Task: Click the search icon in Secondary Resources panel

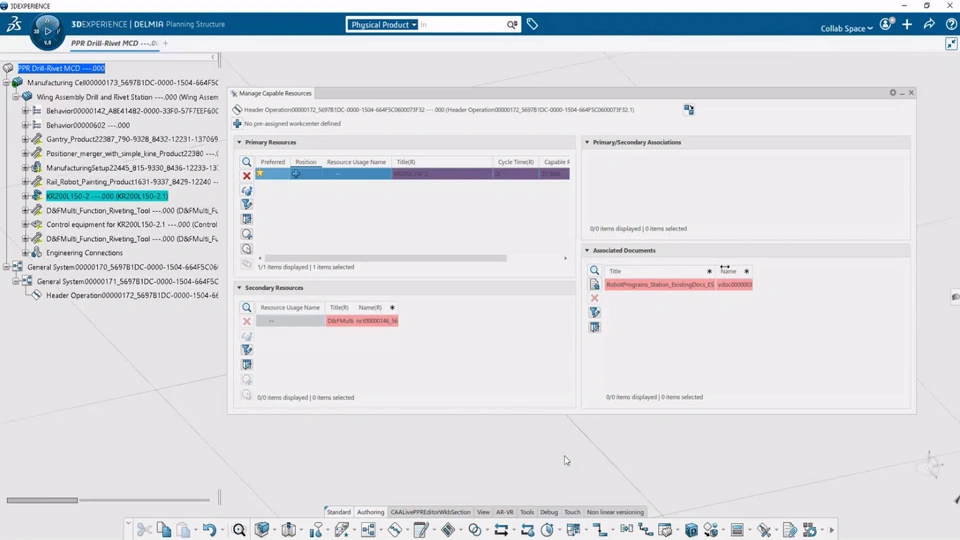Action: (247, 307)
